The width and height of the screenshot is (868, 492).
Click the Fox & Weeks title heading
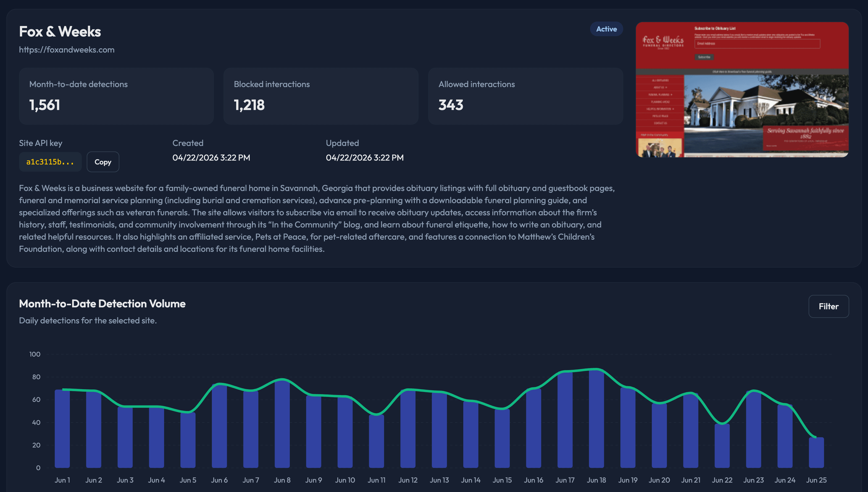tap(60, 32)
